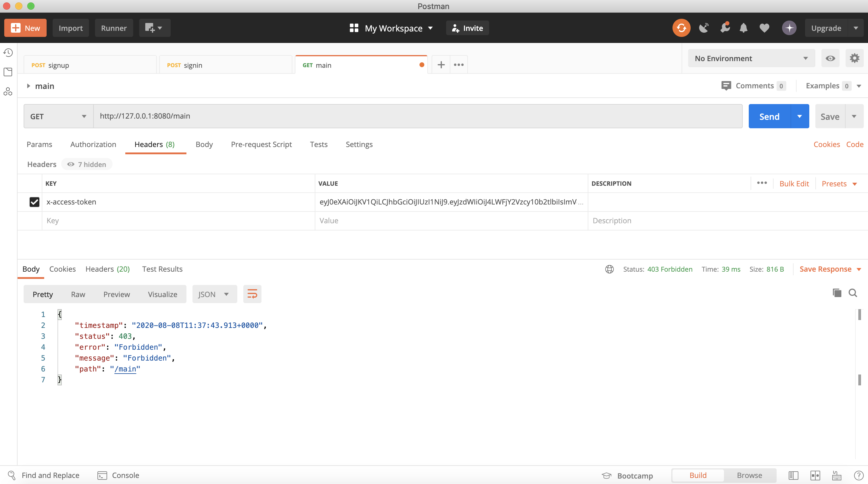868x484 pixels.
Task: Open the Collections sidebar icon
Action: (x=8, y=72)
